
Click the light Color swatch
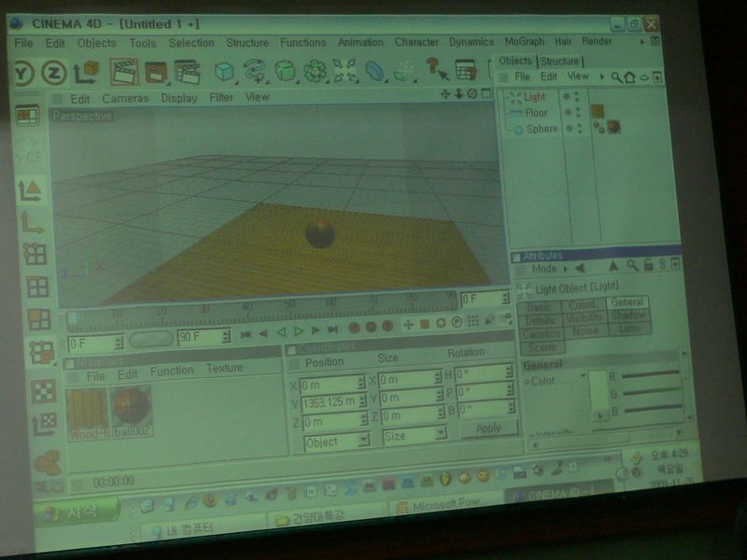(599, 390)
